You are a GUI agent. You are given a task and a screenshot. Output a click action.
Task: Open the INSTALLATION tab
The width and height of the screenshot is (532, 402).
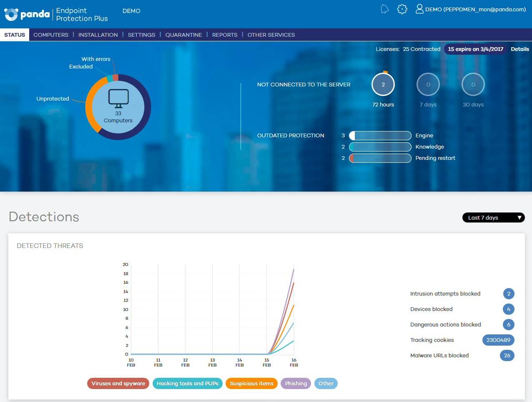point(98,35)
